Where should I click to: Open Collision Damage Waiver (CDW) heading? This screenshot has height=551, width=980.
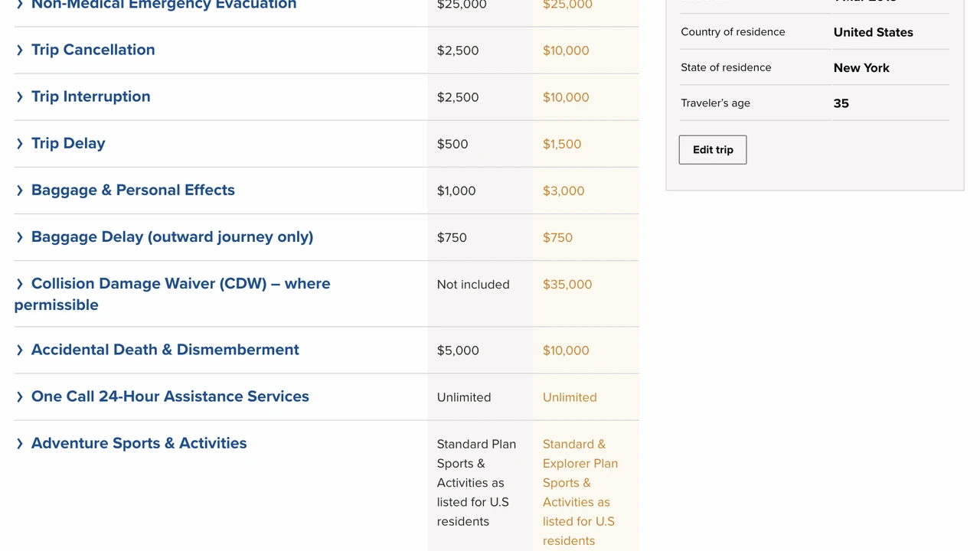(x=180, y=284)
